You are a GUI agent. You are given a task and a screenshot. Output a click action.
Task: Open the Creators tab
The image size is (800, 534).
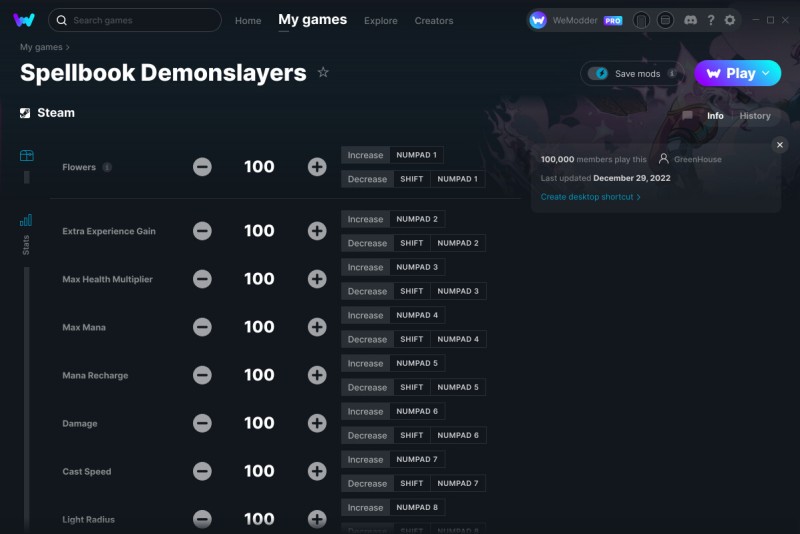click(x=434, y=20)
